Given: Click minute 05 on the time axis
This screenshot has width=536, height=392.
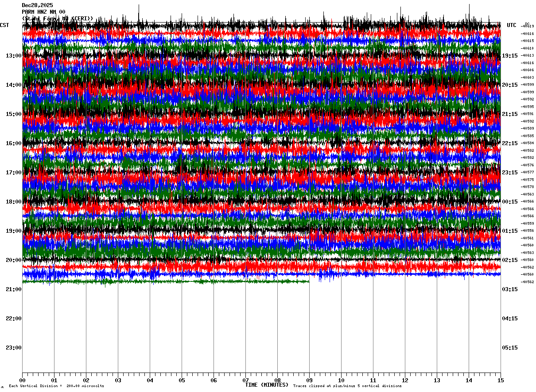Looking at the screenshot, I should coord(182,380).
